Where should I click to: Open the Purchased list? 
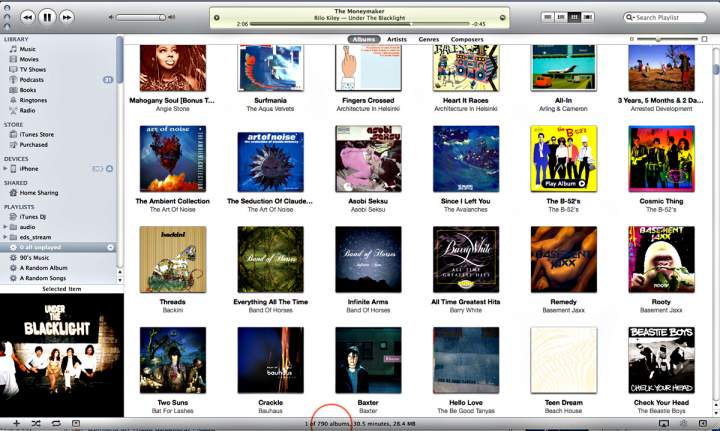33,145
